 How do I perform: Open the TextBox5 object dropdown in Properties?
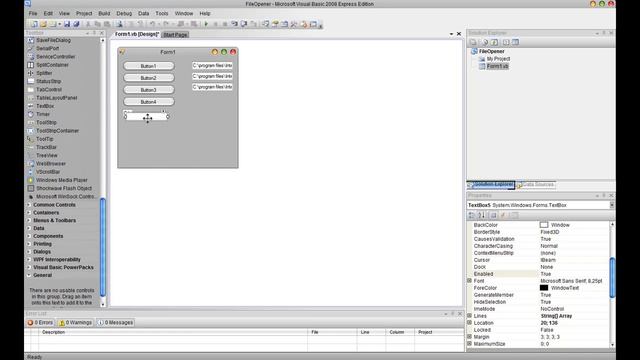[612, 205]
